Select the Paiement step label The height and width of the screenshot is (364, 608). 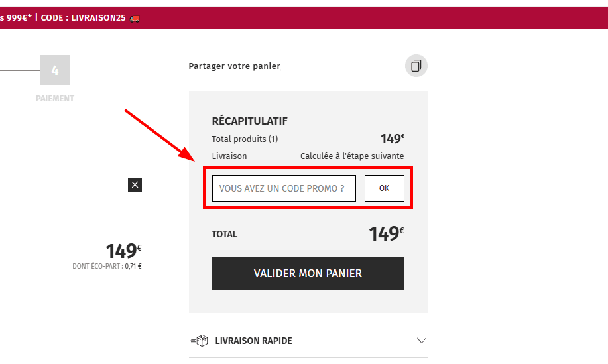54,99
